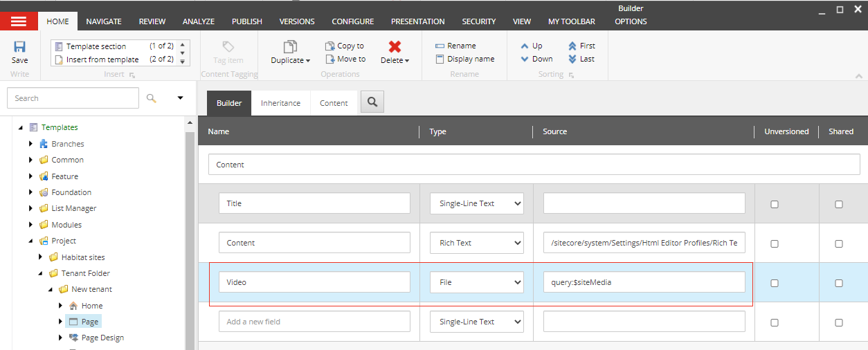This screenshot has width=868, height=350.
Task: Click the Display name command
Action: click(464, 59)
